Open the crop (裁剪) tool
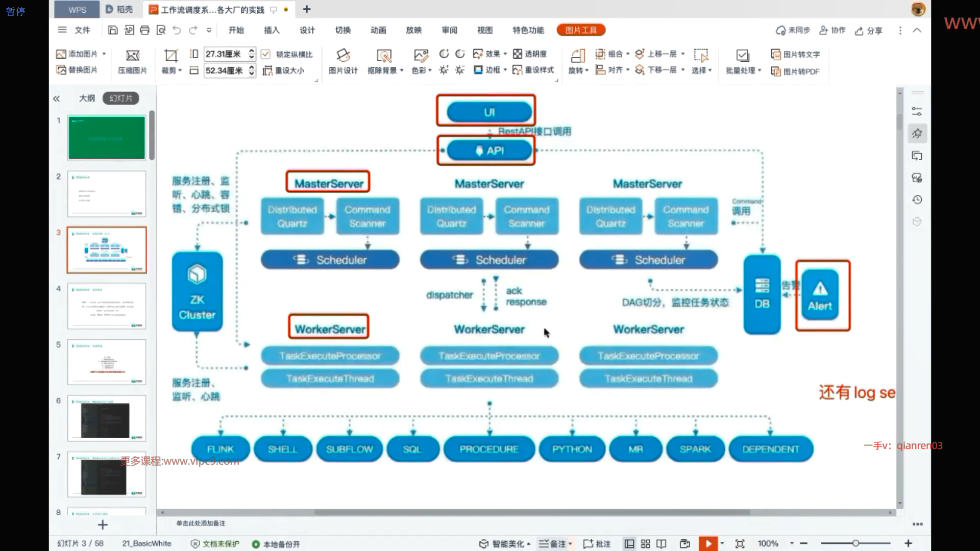The image size is (980, 551). click(x=170, y=56)
